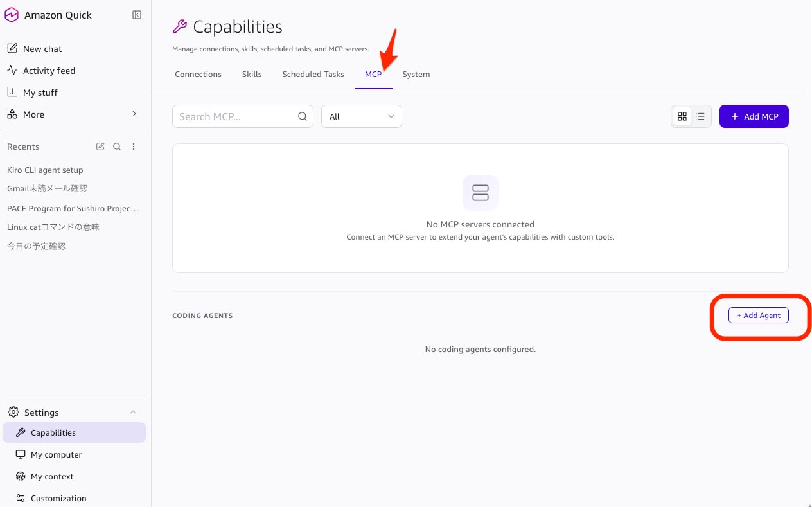Collapse the sidebar with the panel icon
This screenshot has width=812, height=507.
[137, 15]
